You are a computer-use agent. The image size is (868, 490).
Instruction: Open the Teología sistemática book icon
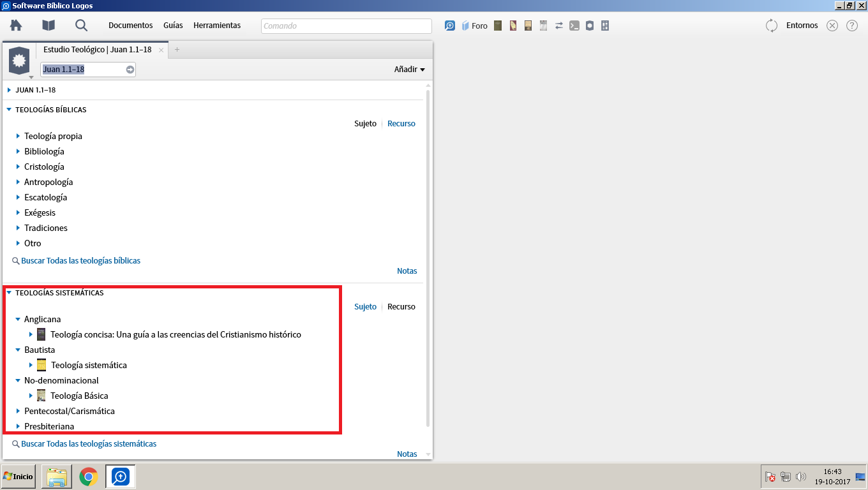pos(41,365)
